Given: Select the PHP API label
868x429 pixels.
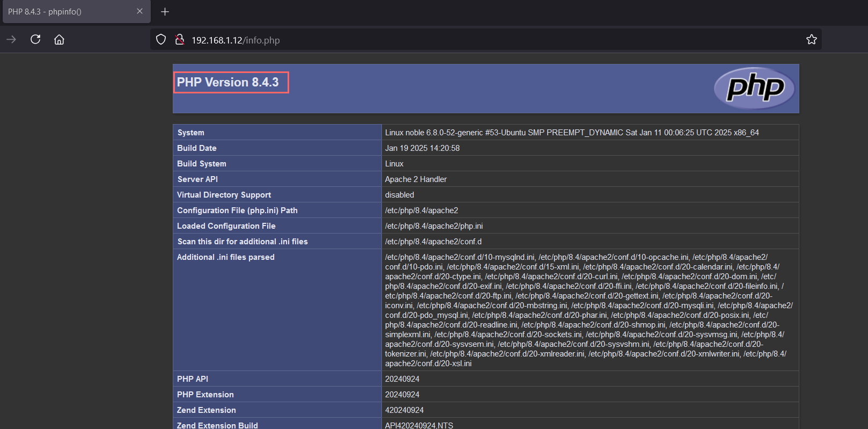Looking at the screenshot, I should click(193, 379).
